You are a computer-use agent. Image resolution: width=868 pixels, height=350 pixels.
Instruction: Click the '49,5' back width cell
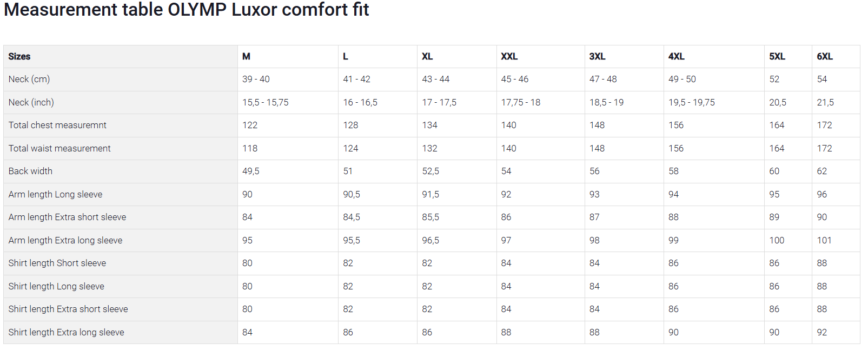point(250,171)
